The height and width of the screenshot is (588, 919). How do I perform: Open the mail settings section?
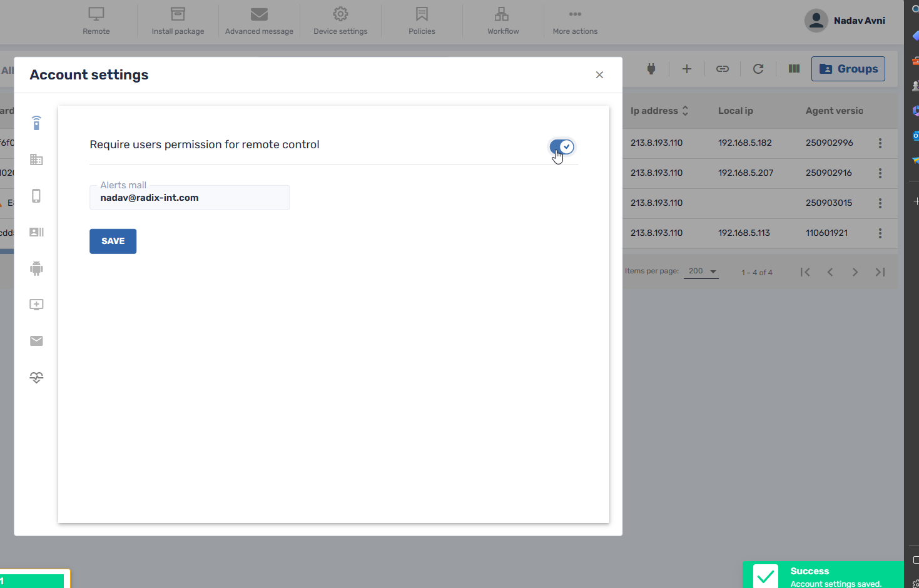tap(36, 341)
